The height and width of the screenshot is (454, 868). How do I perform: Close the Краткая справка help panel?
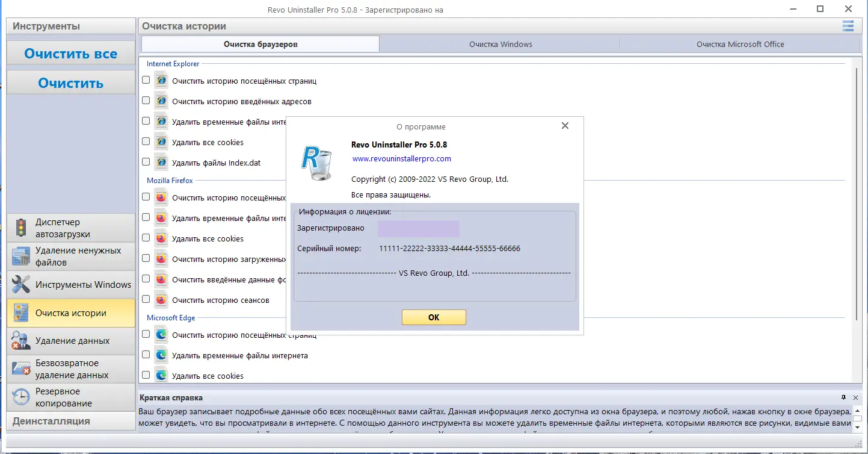click(x=857, y=397)
